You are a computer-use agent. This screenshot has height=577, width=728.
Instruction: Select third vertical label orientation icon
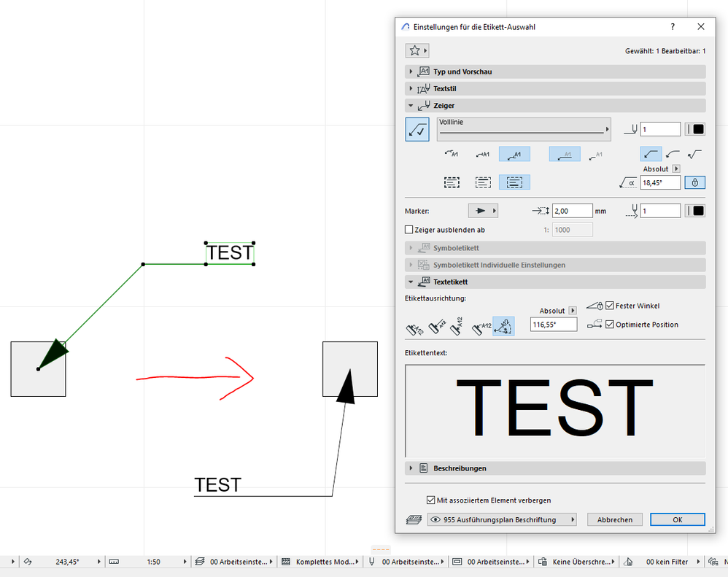coord(457,326)
